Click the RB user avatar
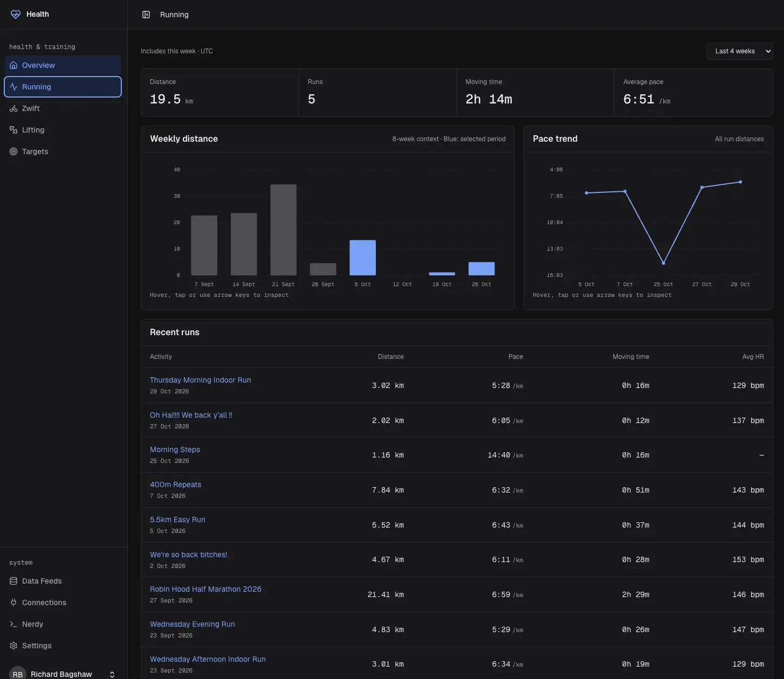Screen dimensions: 784x679 coord(18,674)
